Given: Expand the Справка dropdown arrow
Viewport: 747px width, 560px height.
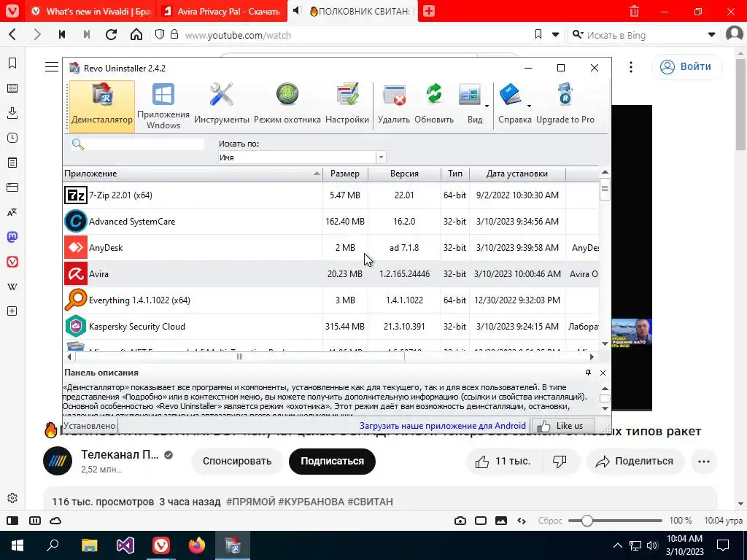Looking at the screenshot, I should pyautogui.click(x=529, y=106).
